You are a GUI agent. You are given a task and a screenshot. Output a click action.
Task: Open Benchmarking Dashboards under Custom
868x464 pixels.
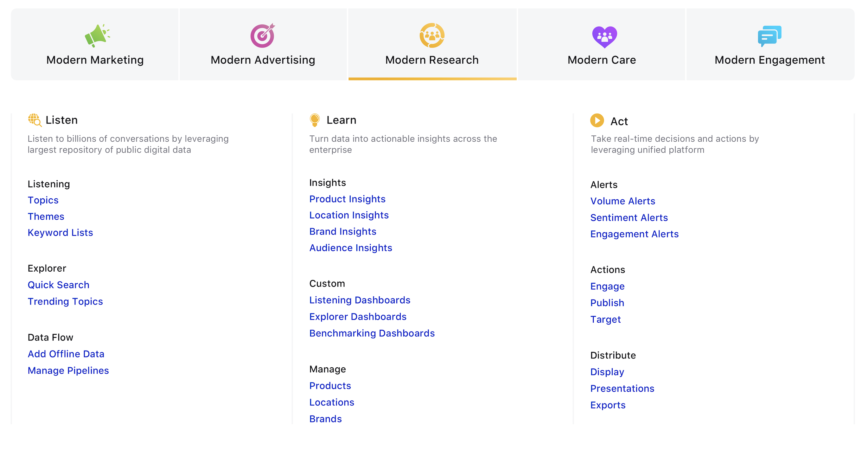click(372, 333)
